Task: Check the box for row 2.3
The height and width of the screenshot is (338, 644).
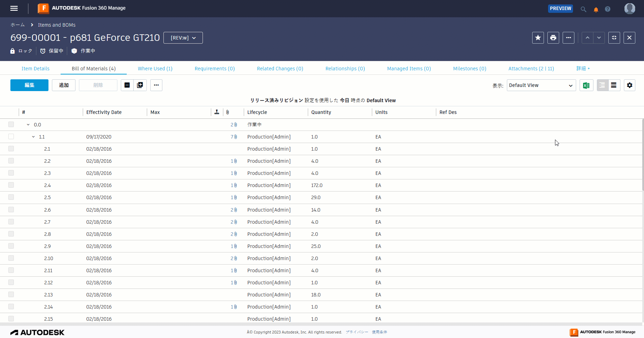Action: 11,173
